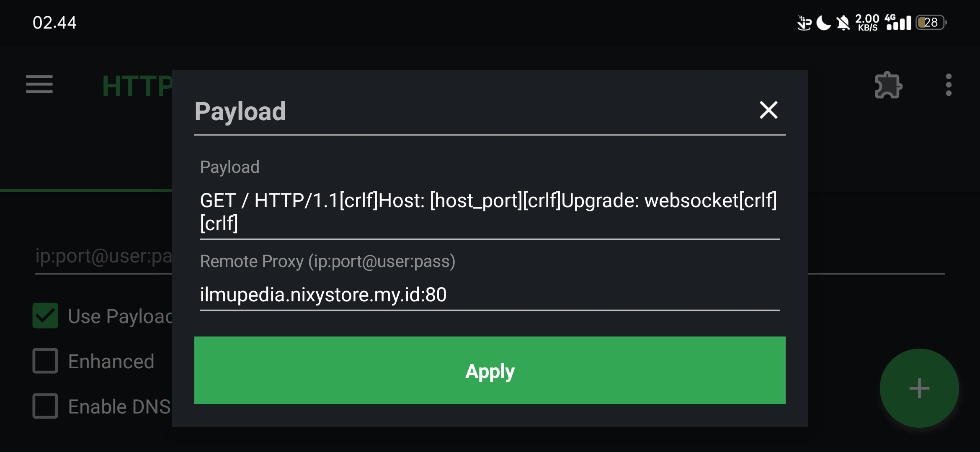
Task: Enable the Enhanced checkbox
Action: (45, 361)
